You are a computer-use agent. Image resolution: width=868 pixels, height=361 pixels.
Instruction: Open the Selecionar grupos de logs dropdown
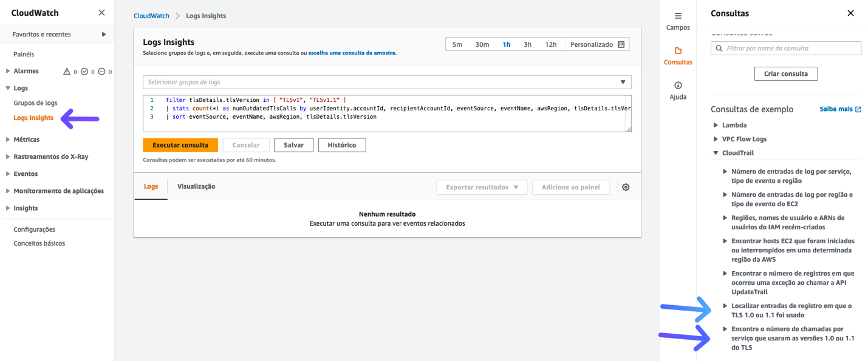point(387,82)
